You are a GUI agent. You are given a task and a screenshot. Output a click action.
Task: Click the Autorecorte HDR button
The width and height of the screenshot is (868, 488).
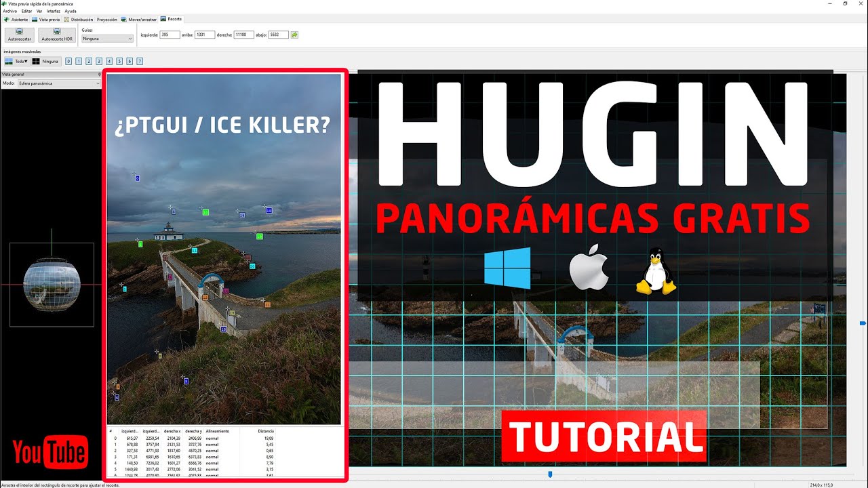pyautogui.click(x=57, y=35)
